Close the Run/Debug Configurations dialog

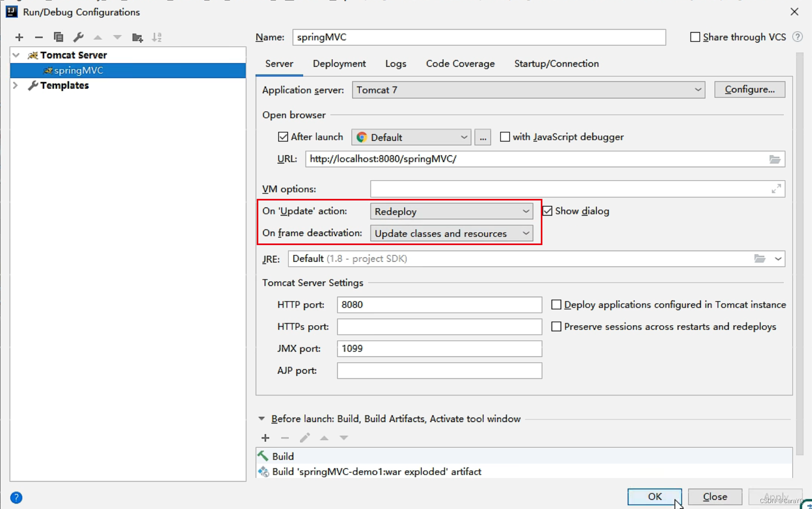pyautogui.click(x=794, y=12)
